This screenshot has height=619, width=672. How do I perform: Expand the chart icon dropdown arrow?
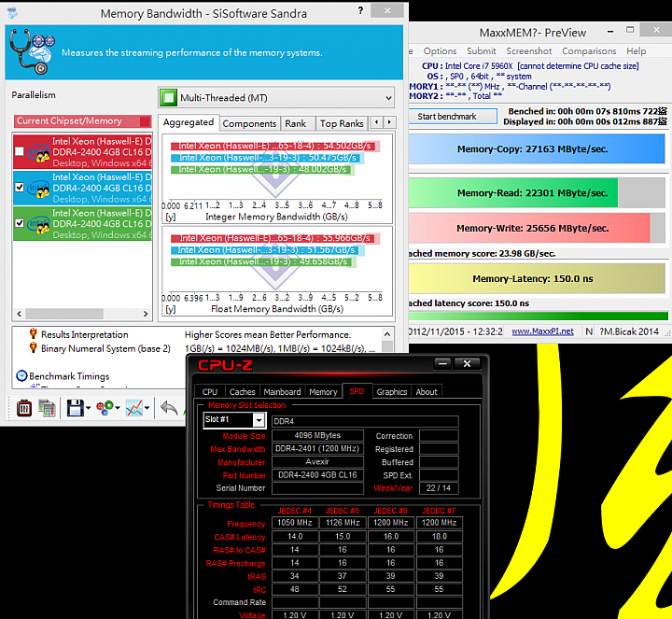tap(147, 408)
